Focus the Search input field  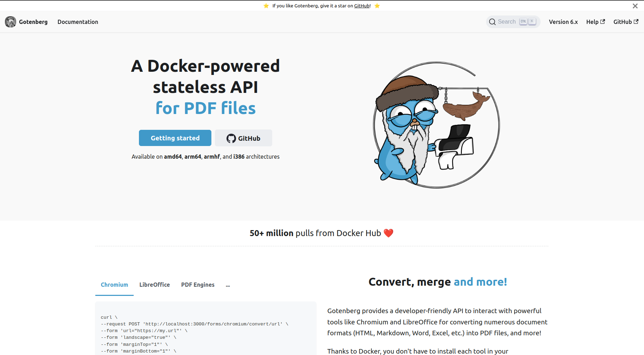coord(513,22)
